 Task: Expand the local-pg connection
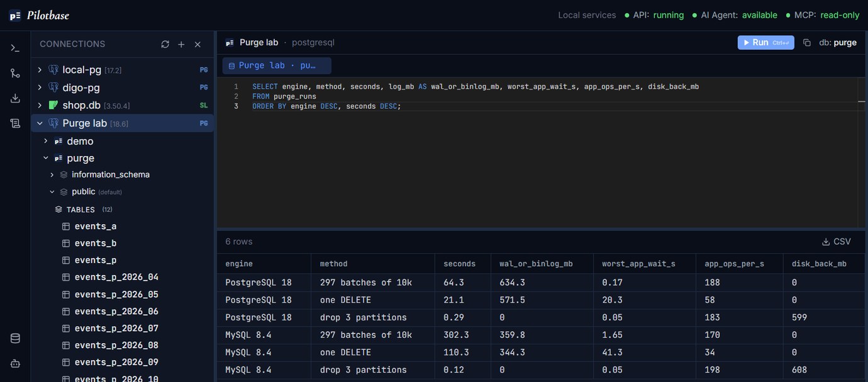click(40, 70)
